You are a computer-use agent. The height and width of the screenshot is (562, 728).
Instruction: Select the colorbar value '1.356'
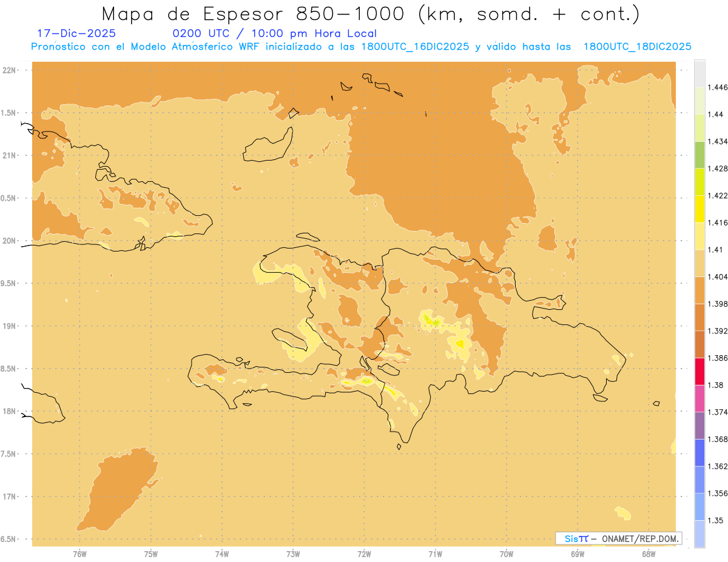tap(718, 493)
